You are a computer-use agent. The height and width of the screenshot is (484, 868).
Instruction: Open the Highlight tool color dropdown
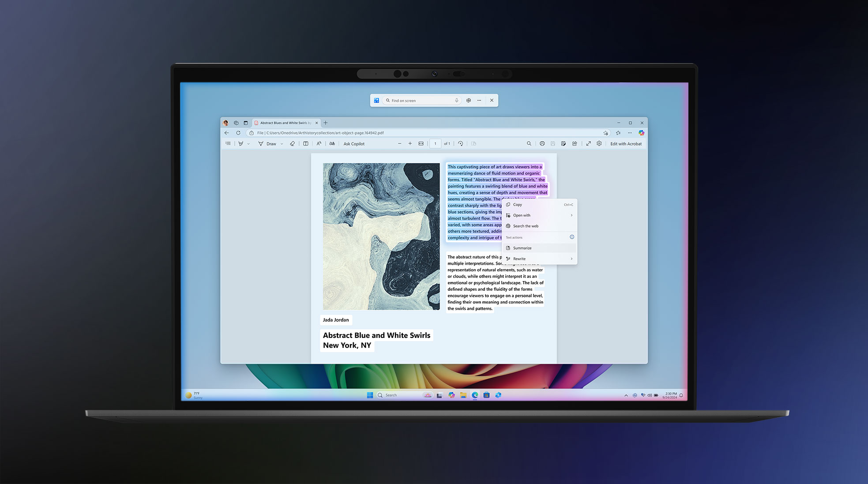click(248, 143)
